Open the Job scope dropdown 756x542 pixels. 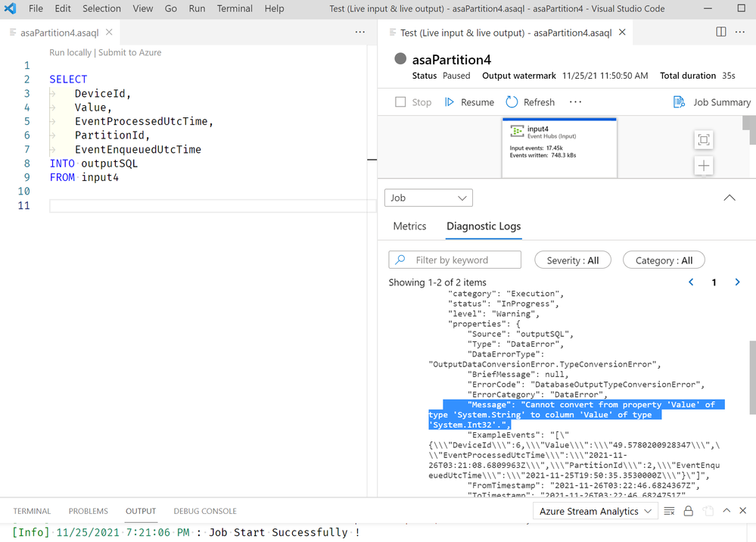pyautogui.click(x=428, y=198)
